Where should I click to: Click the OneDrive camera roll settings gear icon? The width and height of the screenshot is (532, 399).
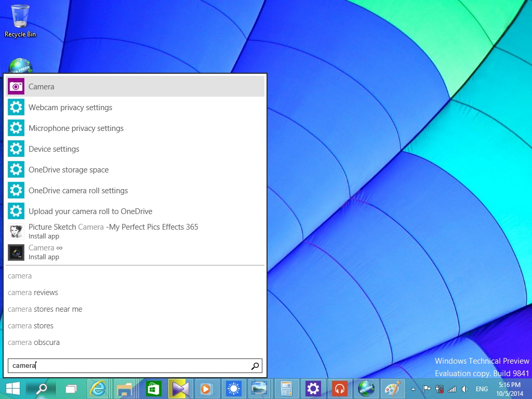[x=16, y=190]
